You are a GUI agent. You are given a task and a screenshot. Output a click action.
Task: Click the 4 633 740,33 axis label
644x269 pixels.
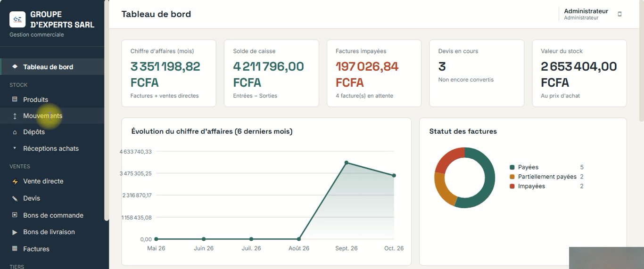(x=136, y=152)
